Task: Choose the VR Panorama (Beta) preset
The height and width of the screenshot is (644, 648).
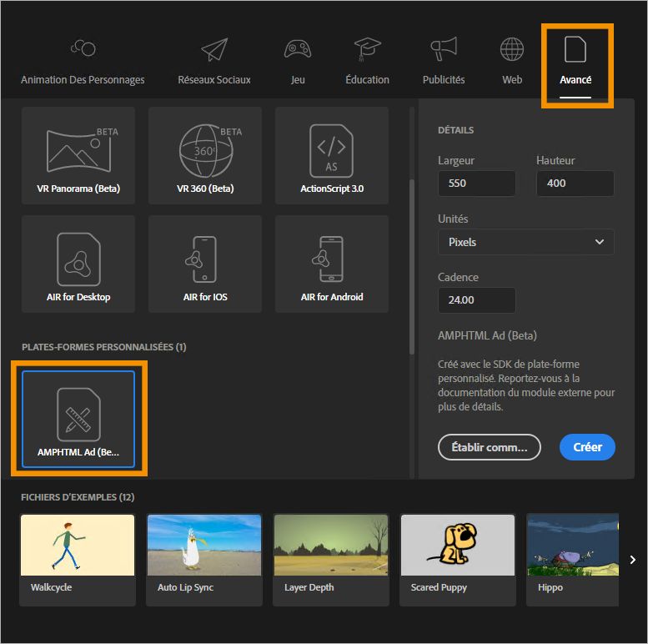Action: click(x=78, y=155)
